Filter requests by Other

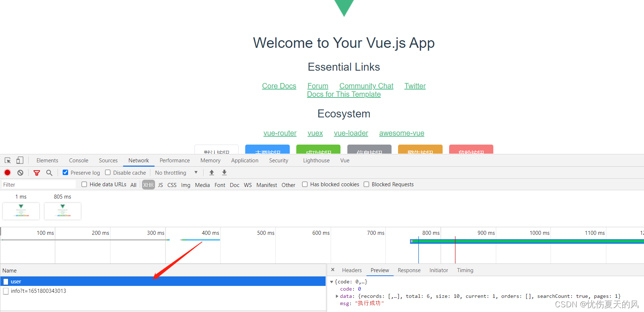[x=288, y=185]
